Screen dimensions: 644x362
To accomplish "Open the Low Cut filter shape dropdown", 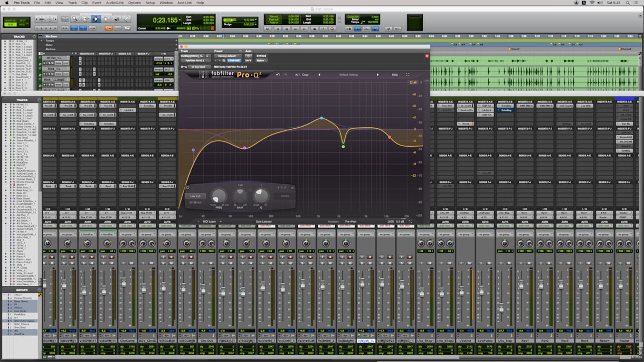I will [194, 196].
